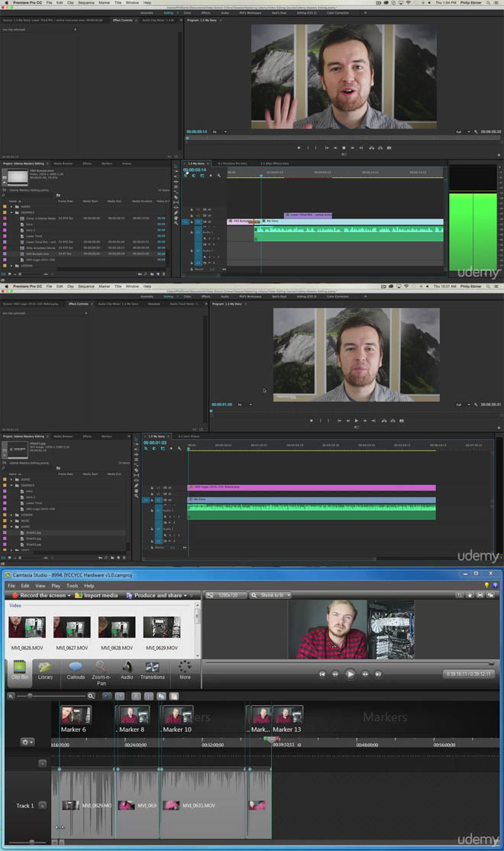Click Undo on the Camtasia timeline toolbar
This screenshot has width=504, height=851.
tap(107, 696)
